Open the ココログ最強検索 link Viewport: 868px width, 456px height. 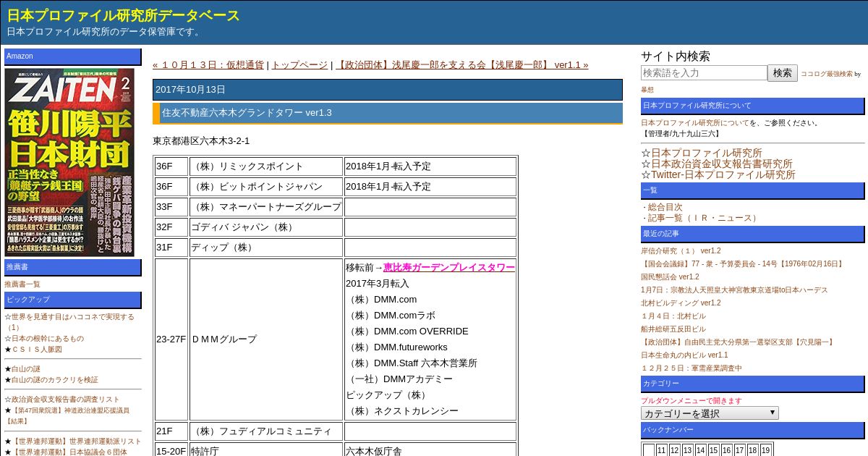pos(826,74)
